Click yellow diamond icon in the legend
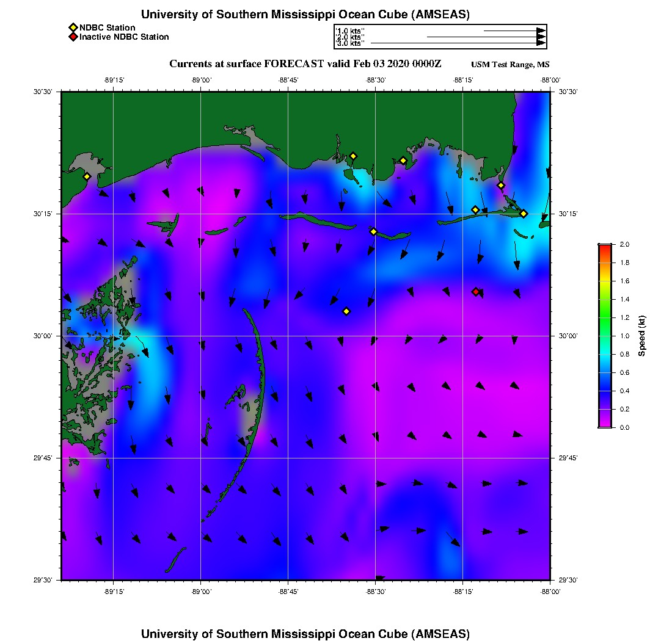The image size is (672, 641). 73,27
